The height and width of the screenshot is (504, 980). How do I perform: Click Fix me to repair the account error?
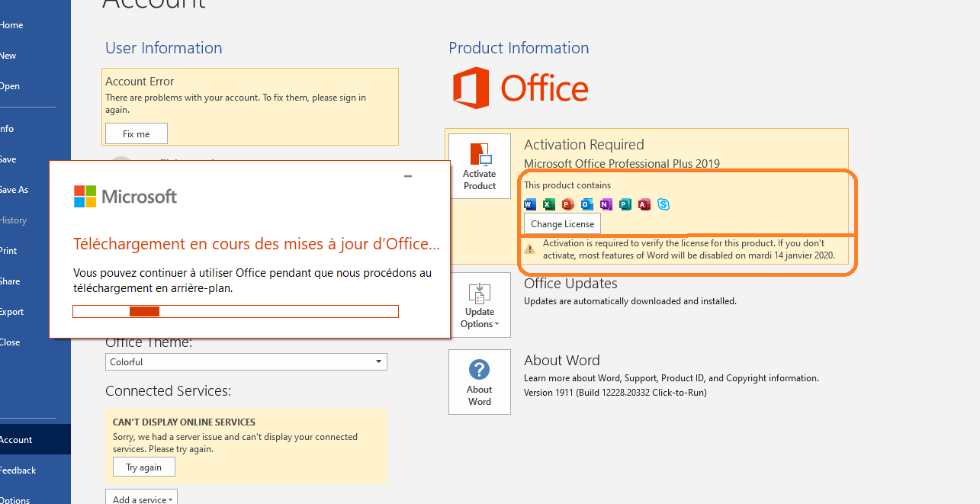coord(137,133)
